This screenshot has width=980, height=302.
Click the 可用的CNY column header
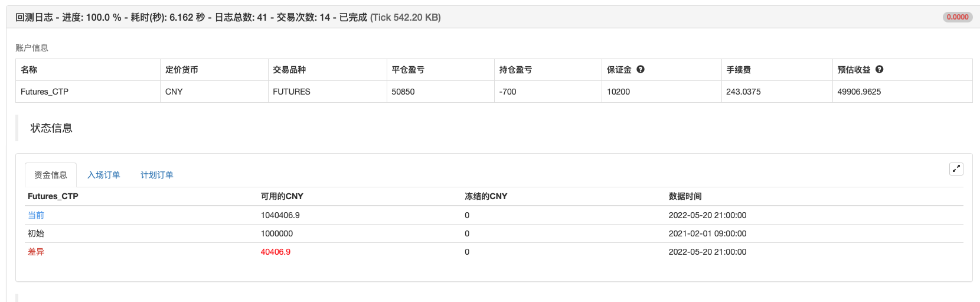(282, 196)
